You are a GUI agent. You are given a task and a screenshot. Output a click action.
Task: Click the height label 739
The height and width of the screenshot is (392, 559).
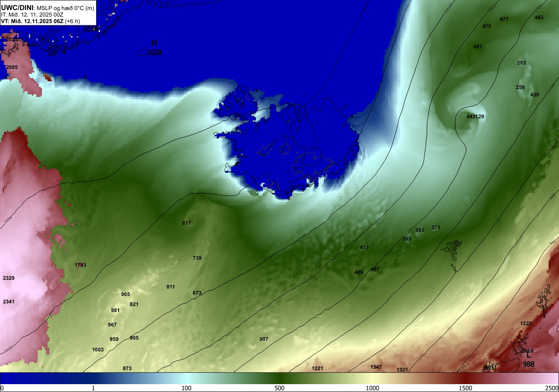197,258
